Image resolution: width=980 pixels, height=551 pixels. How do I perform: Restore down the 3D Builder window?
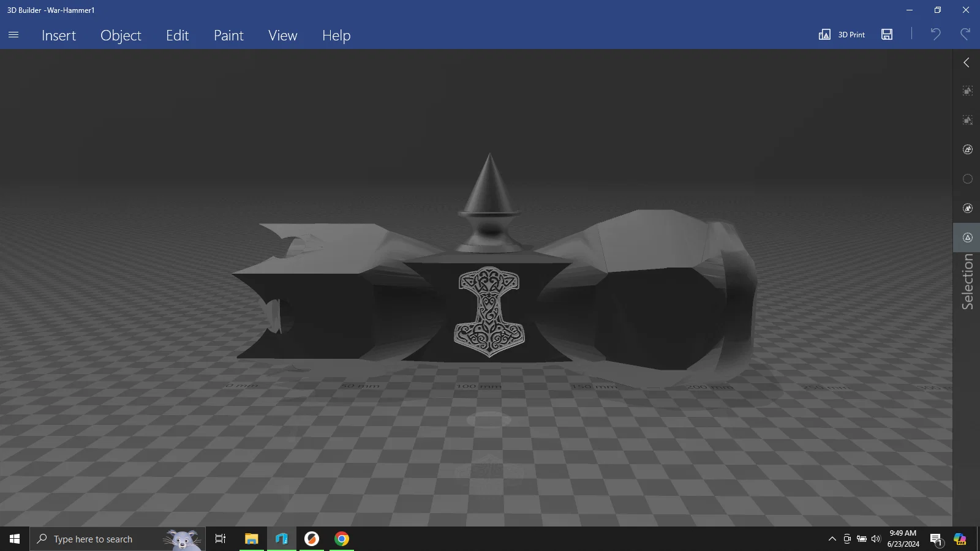[938, 10]
